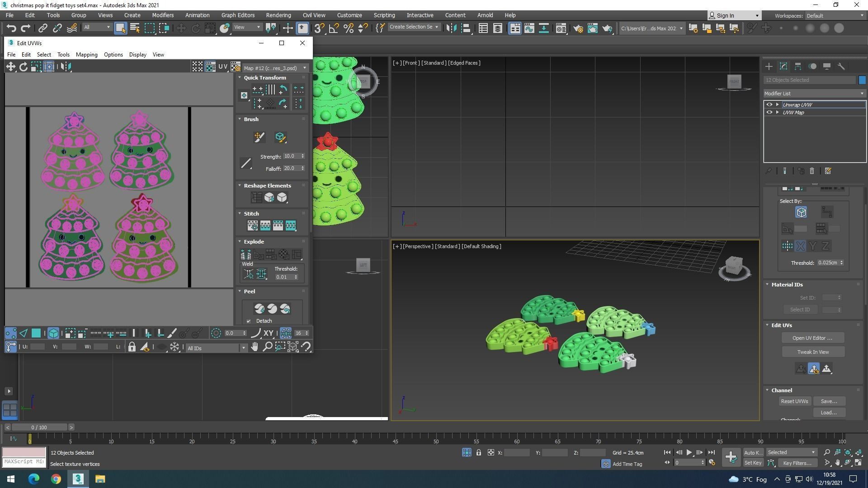Click the pan hand tool in UV editor
868x488 pixels.
click(255, 347)
